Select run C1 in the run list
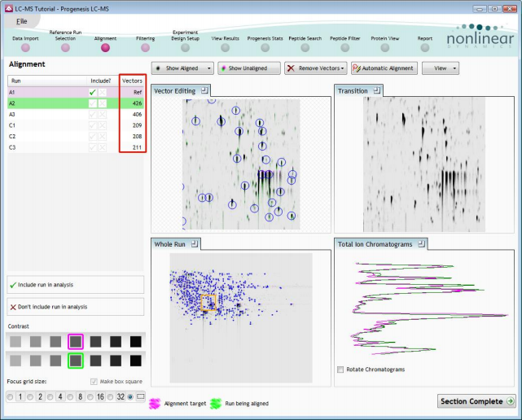 click(76, 125)
